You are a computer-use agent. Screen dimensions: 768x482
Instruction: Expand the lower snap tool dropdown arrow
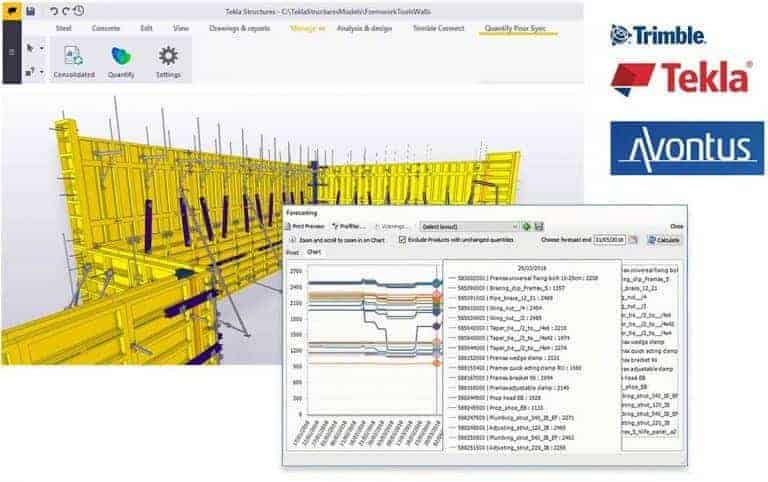(x=41, y=72)
